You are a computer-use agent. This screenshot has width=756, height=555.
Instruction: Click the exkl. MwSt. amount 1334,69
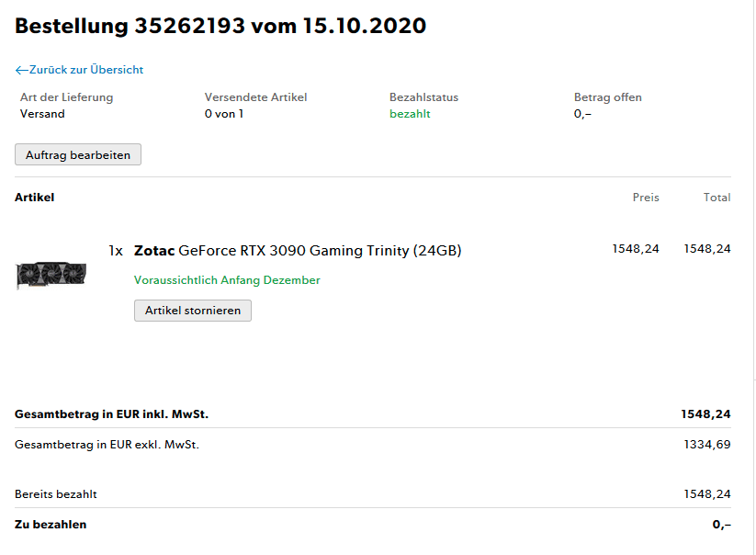(x=707, y=445)
